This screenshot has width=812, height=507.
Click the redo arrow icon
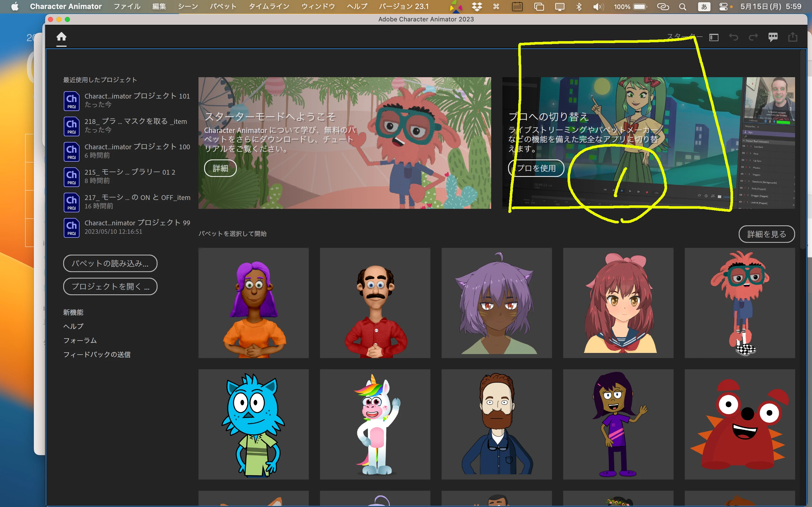pyautogui.click(x=753, y=37)
